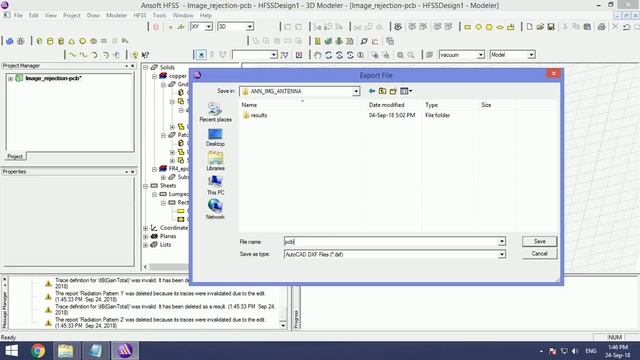Click the save icon in main toolbar
The width and height of the screenshot is (640, 360).
click(551, 27)
